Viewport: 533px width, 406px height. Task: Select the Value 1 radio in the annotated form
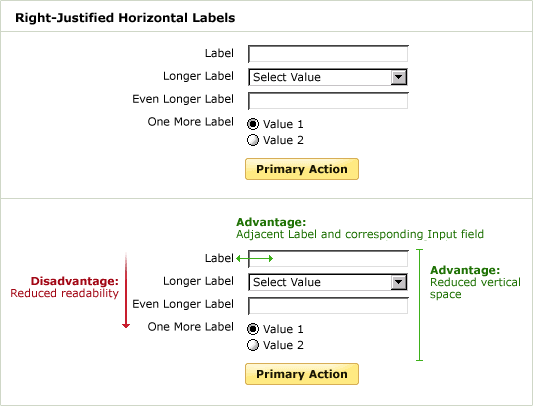(253, 329)
